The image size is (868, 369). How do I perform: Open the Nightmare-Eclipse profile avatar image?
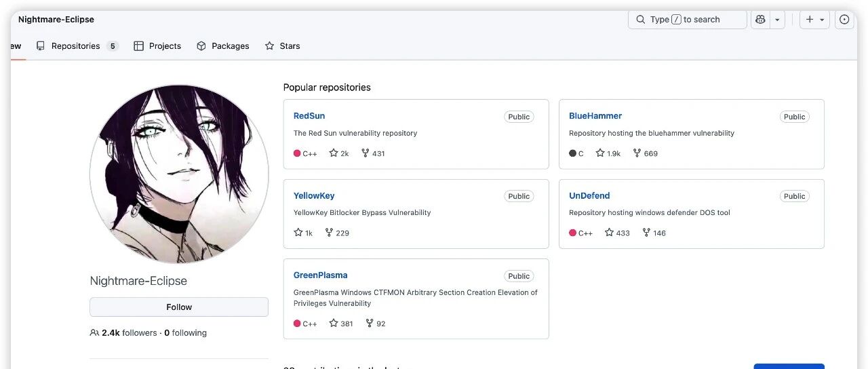[x=179, y=174]
